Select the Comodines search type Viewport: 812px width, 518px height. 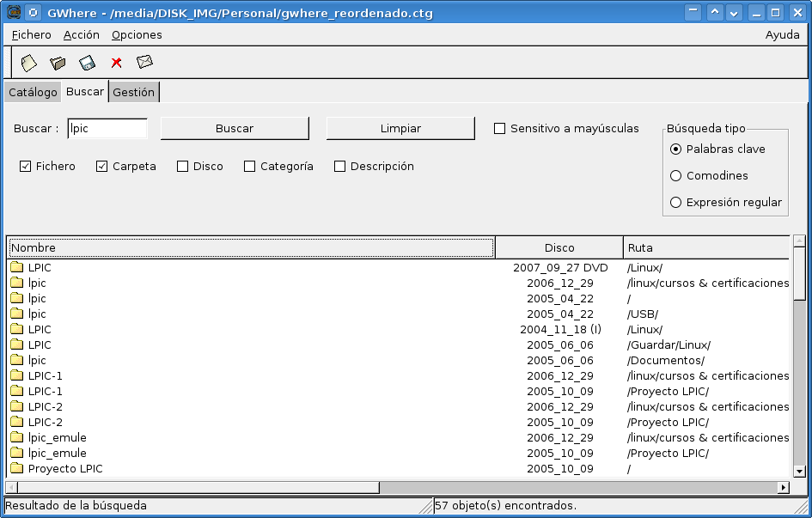(x=675, y=176)
